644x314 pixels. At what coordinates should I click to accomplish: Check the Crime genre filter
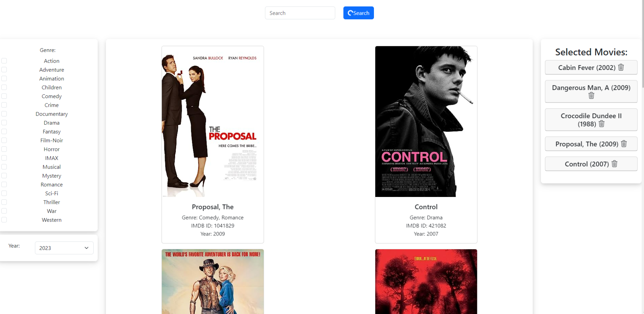click(x=4, y=105)
